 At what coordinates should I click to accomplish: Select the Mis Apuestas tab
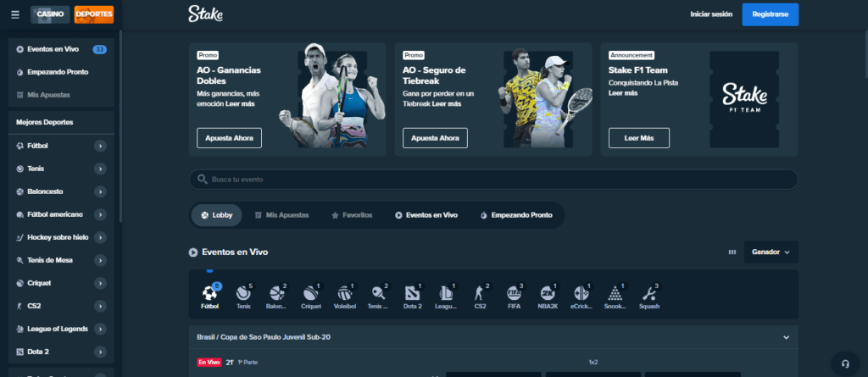281,215
